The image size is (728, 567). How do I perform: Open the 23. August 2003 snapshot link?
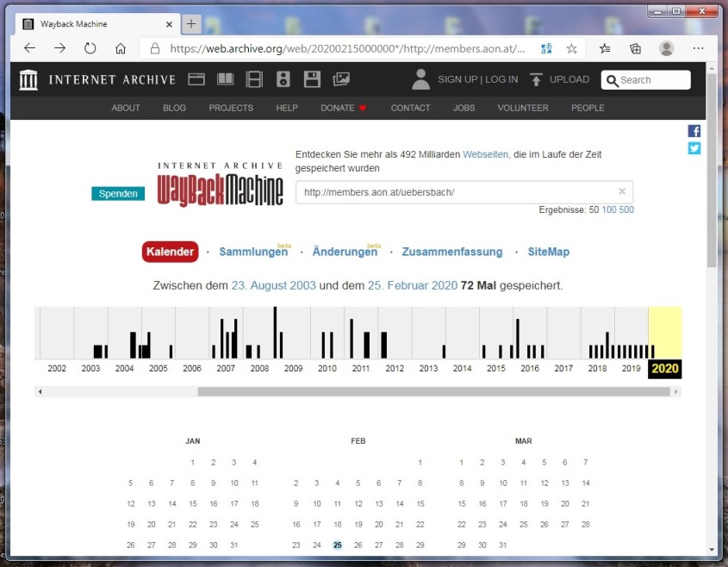(x=270, y=285)
